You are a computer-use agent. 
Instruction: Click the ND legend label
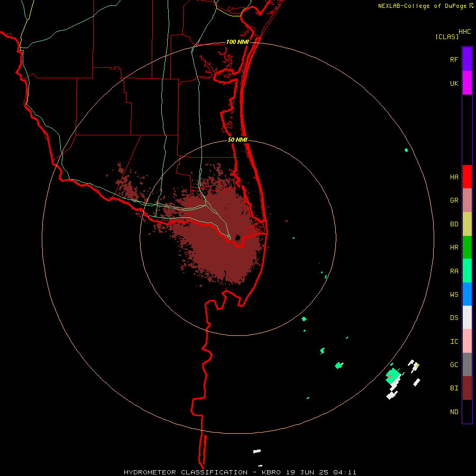pos(454,412)
